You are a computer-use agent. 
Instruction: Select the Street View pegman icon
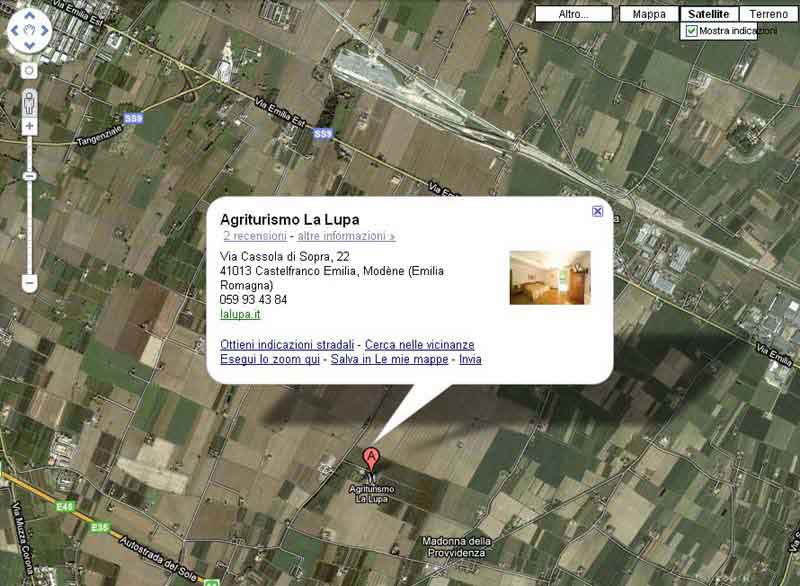pos(29,103)
